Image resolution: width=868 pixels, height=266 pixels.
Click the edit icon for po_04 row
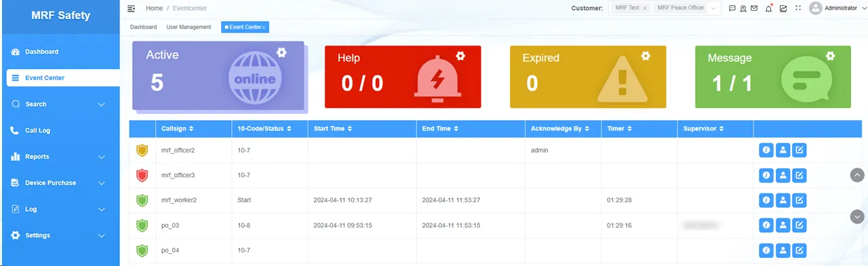(x=800, y=250)
